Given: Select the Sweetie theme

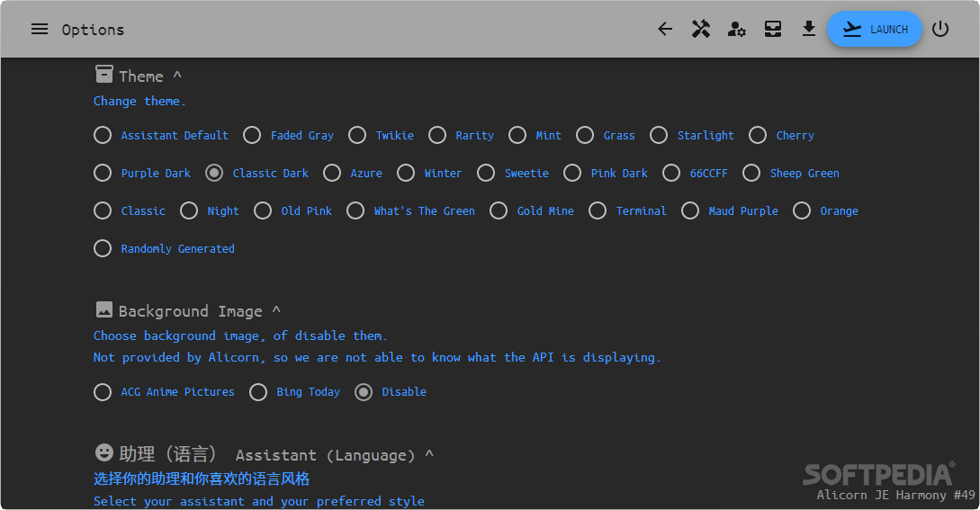Looking at the screenshot, I should click(486, 173).
